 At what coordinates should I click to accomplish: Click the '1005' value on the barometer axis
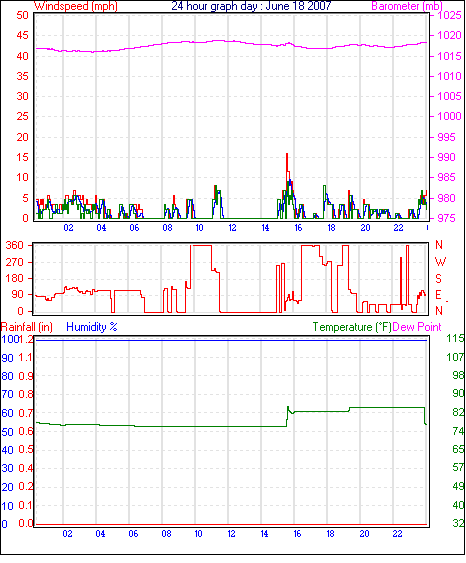pos(449,96)
